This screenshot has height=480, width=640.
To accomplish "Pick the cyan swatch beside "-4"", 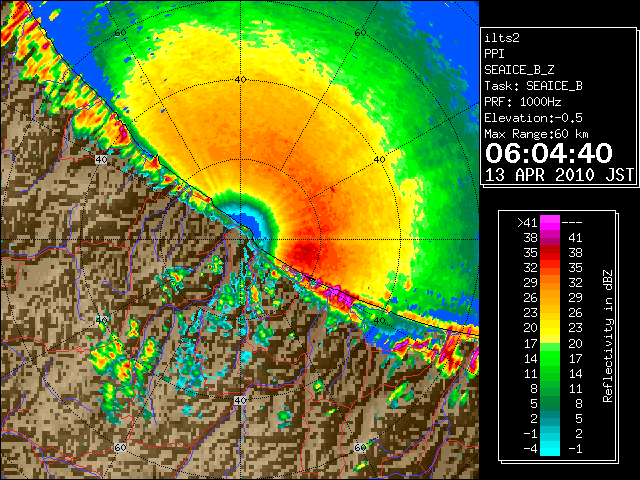I will [x=550, y=449].
